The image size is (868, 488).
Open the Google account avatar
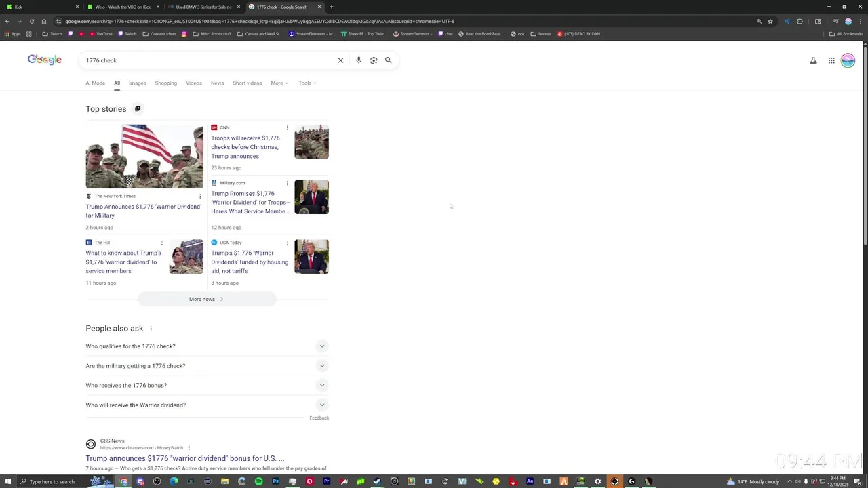848,60
